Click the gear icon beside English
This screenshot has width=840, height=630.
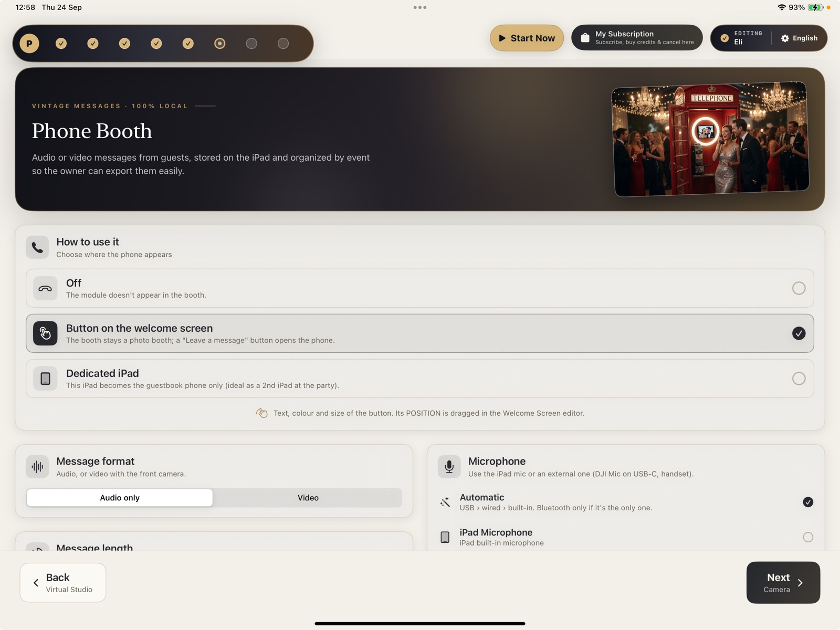click(785, 38)
